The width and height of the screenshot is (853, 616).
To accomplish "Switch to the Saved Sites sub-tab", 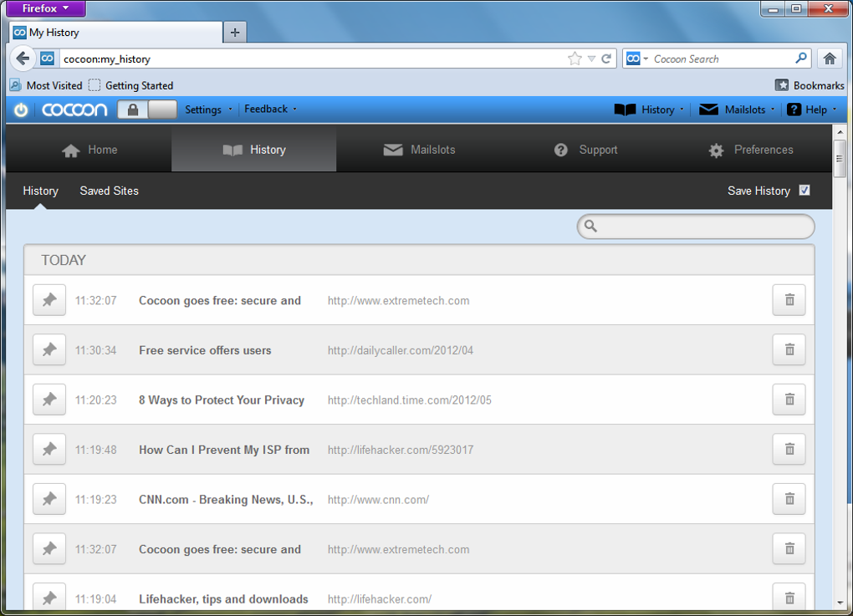I will (110, 191).
